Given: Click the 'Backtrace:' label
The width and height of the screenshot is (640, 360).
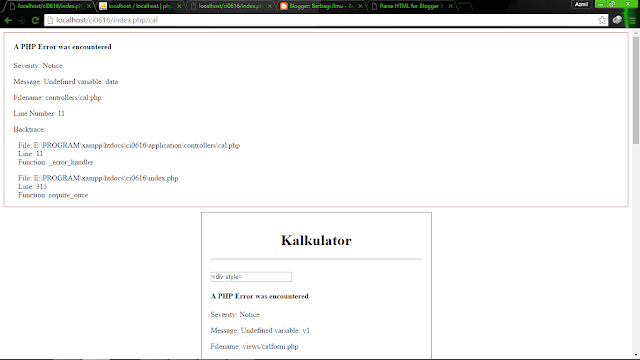Looking at the screenshot, I should coord(29,129).
